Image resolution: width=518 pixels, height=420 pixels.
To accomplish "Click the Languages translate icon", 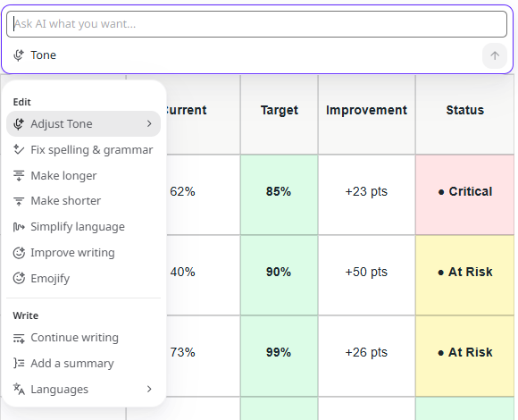I will 19,390.
